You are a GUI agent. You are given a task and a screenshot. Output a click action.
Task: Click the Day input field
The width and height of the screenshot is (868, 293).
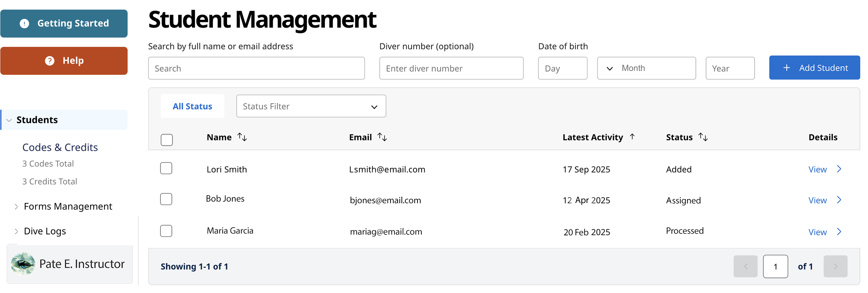[563, 68]
